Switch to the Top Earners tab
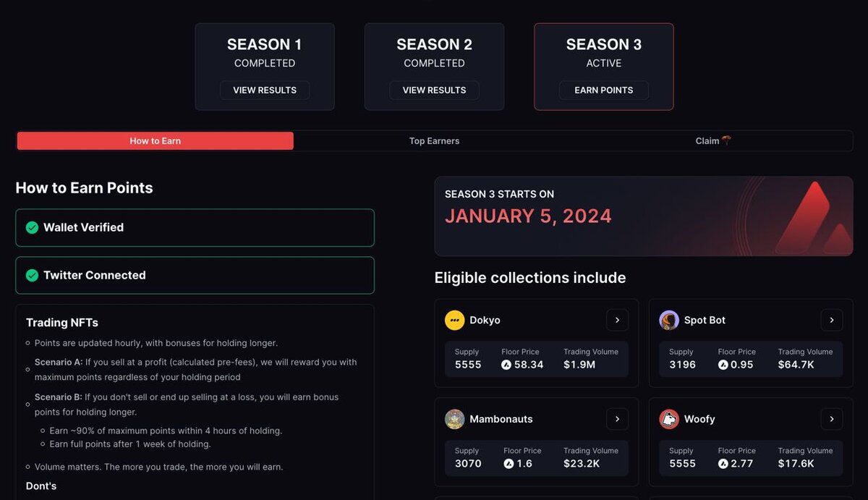Image resolution: width=868 pixels, height=500 pixels. (434, 140)
